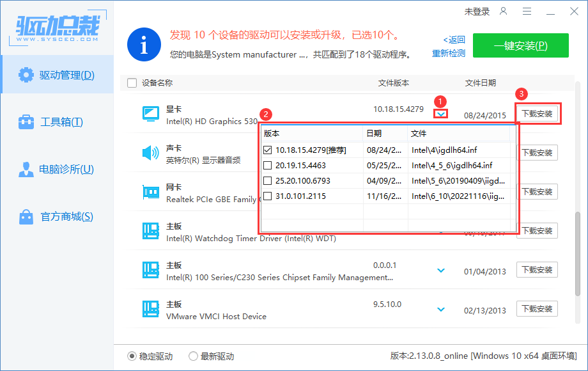Click the 网卡 network card icon
Image resolution: width=588 pixels, height=371 pixels.
[x=151, y=192]
